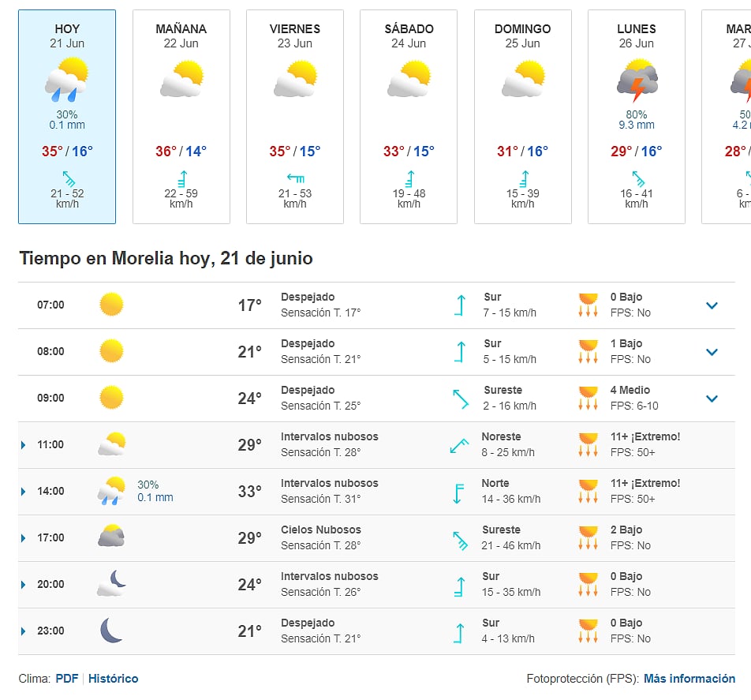Select the HOY 21 Jun forecast card
Screen dimensions: 751x700
coord(67,117)
